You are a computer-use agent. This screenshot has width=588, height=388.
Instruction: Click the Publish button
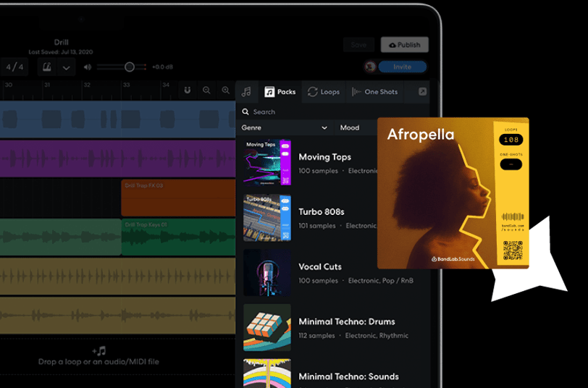point(405,45)
